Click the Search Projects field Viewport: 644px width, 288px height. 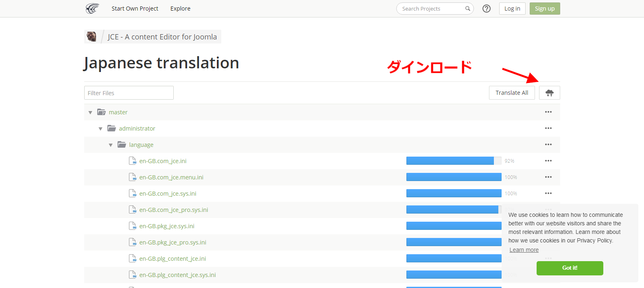[435, 9]
